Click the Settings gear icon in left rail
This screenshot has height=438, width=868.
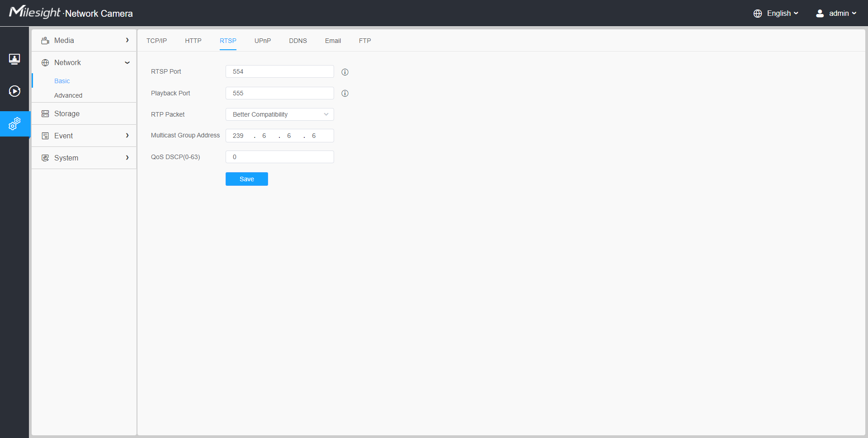click(14, 123)
